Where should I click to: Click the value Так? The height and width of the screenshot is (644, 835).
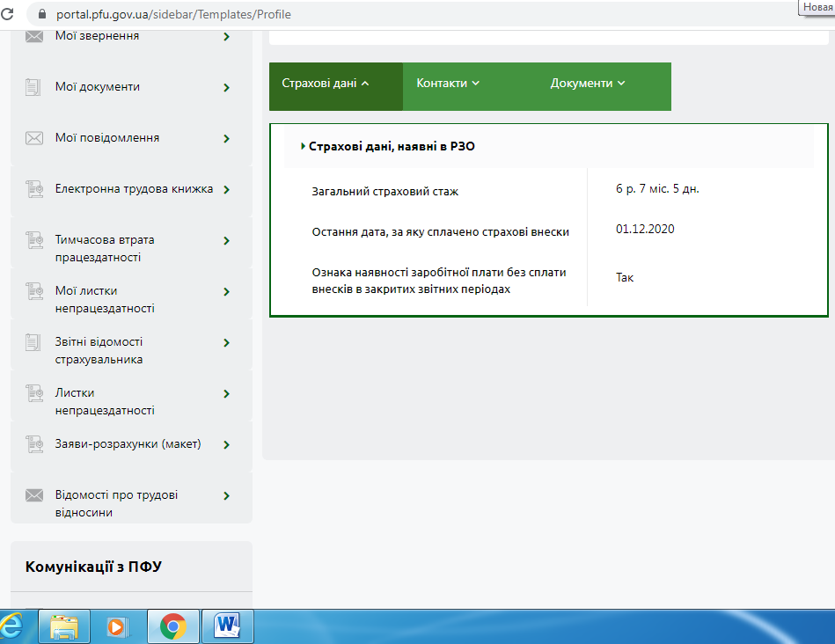coord(625,277)
